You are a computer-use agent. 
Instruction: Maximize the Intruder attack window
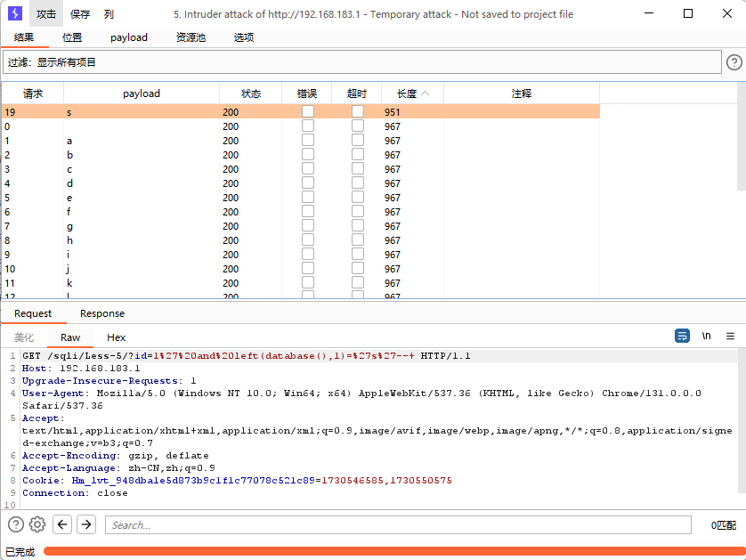pos(687,13)
